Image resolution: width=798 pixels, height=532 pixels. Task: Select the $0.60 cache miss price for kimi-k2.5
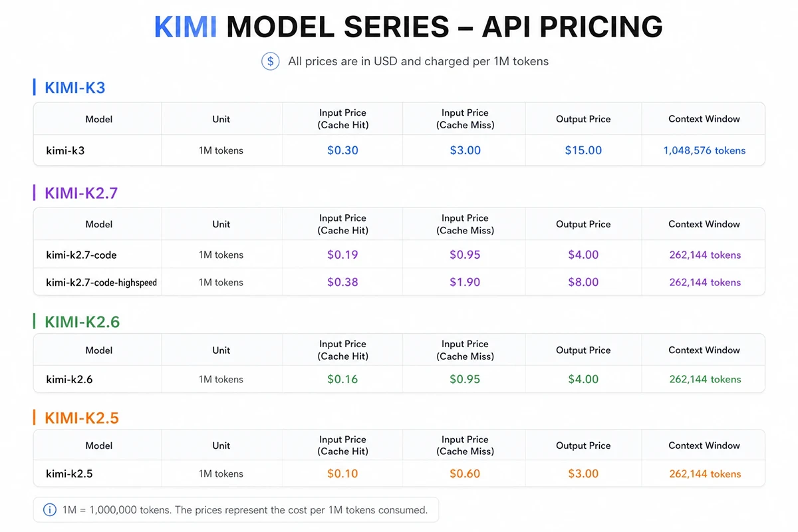(465, 473)
